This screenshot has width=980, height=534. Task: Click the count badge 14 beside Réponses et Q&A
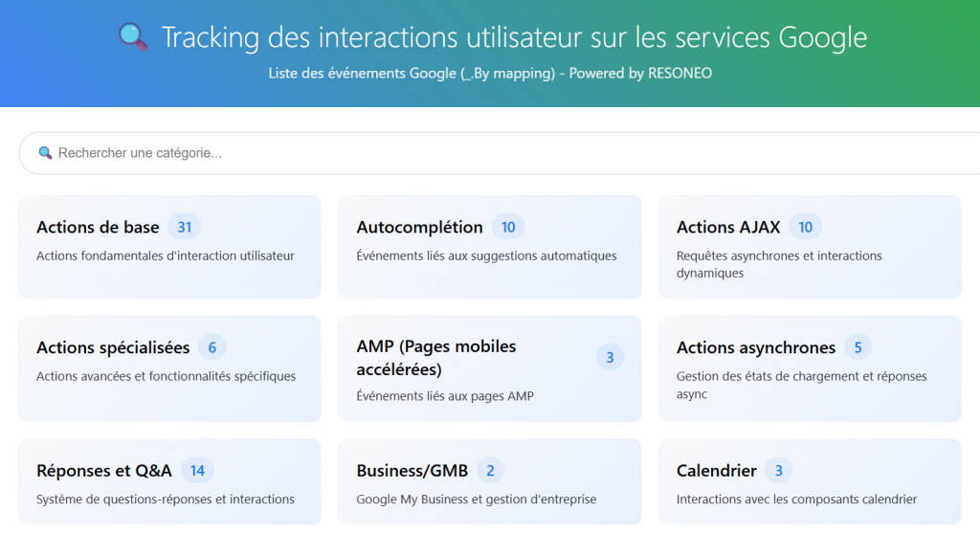(197, 471)
